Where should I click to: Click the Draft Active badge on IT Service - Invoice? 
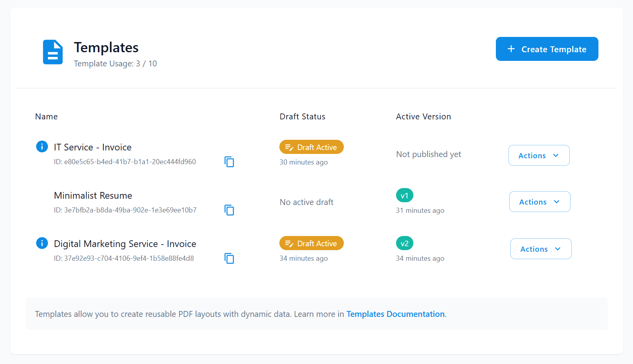311,147
